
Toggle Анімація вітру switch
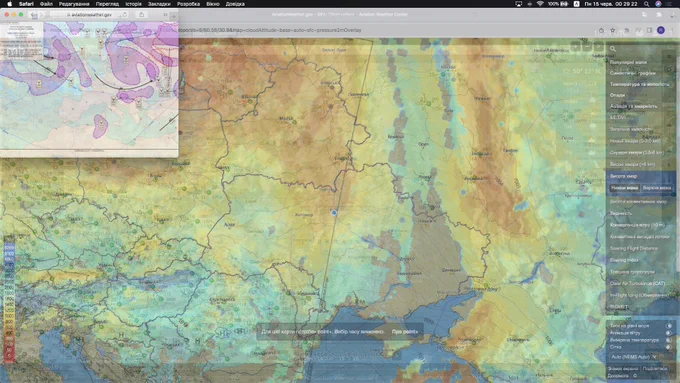tap(669, 333)
